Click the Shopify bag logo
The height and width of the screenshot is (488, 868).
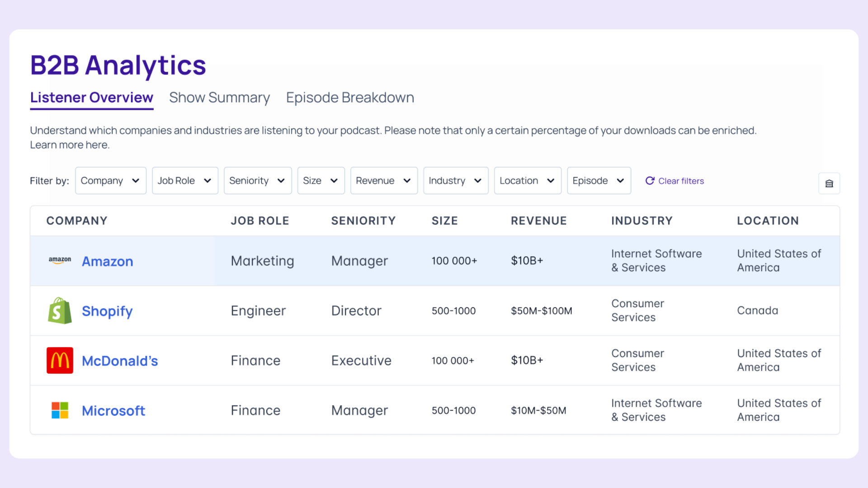tap(60, 311)
